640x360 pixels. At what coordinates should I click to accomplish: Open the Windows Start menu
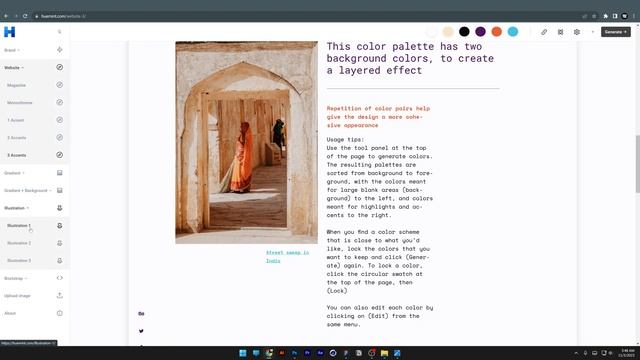tap(243, 353)
